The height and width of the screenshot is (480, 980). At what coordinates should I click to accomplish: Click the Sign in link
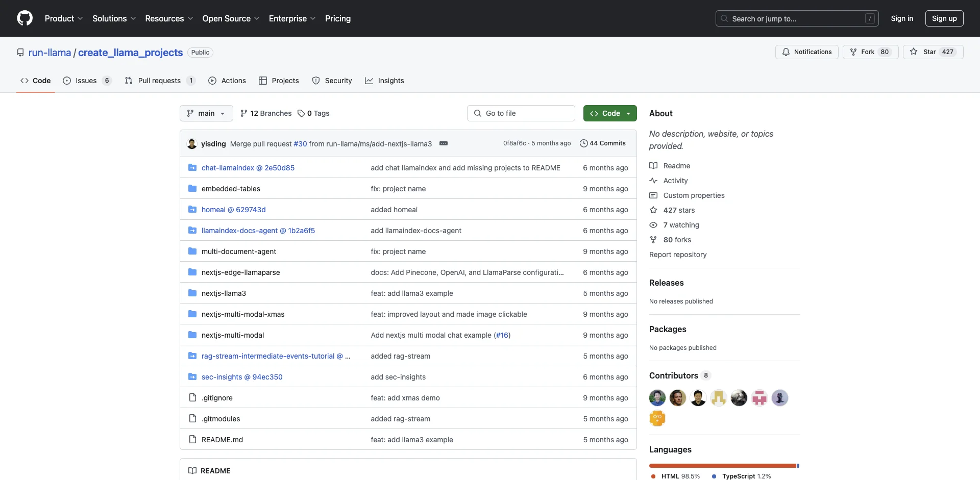[x=902, y=18]
